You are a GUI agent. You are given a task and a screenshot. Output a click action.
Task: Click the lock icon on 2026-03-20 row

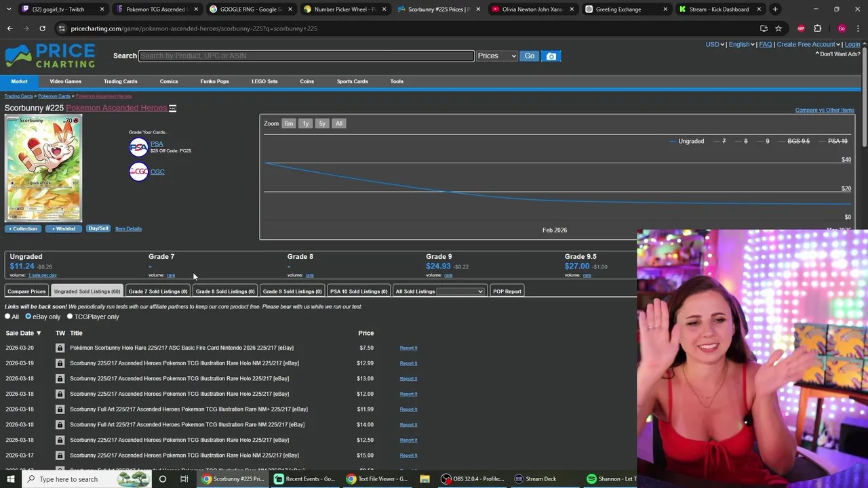point(60,348)
